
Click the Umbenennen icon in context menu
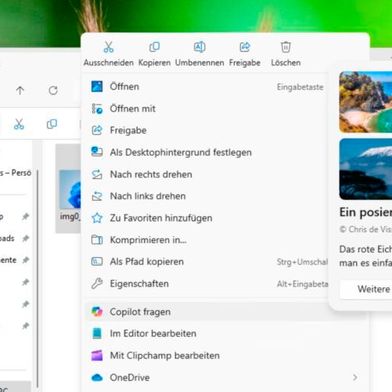(199, 47)
